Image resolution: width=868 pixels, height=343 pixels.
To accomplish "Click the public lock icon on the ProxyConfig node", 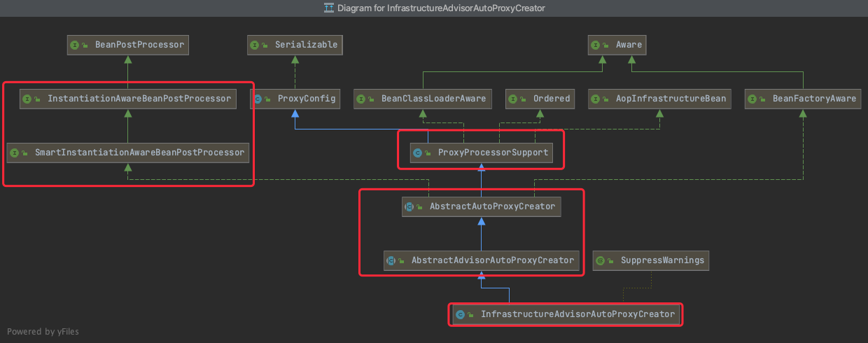I will pos(268,99).
